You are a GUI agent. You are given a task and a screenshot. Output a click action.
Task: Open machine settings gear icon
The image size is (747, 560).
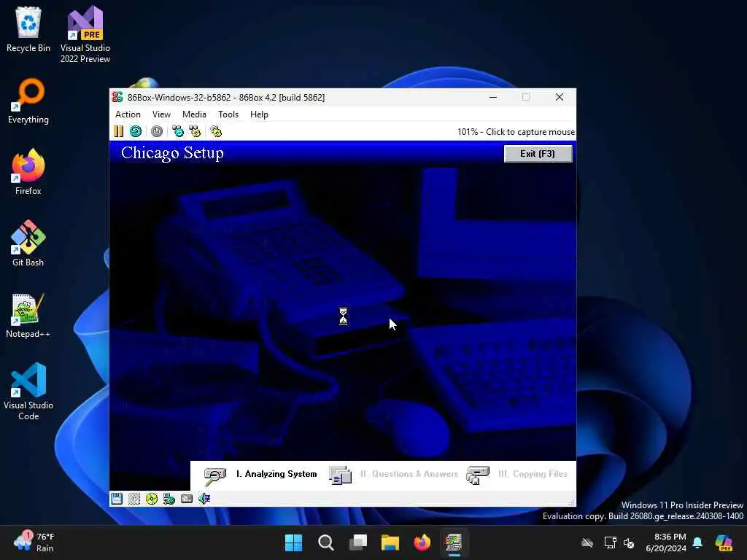216,131
